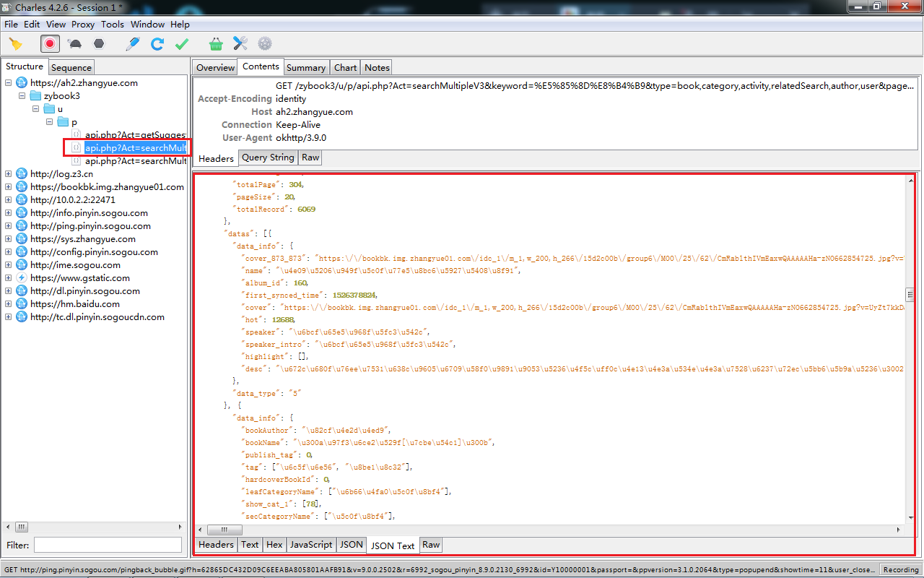Select the Hex response view tab
The height and width of the screenshot is (578, 924).
[x=274, y=545]
